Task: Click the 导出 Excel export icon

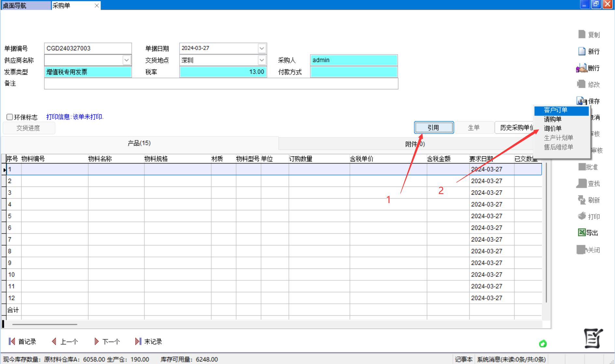Action: pos(581,233)
